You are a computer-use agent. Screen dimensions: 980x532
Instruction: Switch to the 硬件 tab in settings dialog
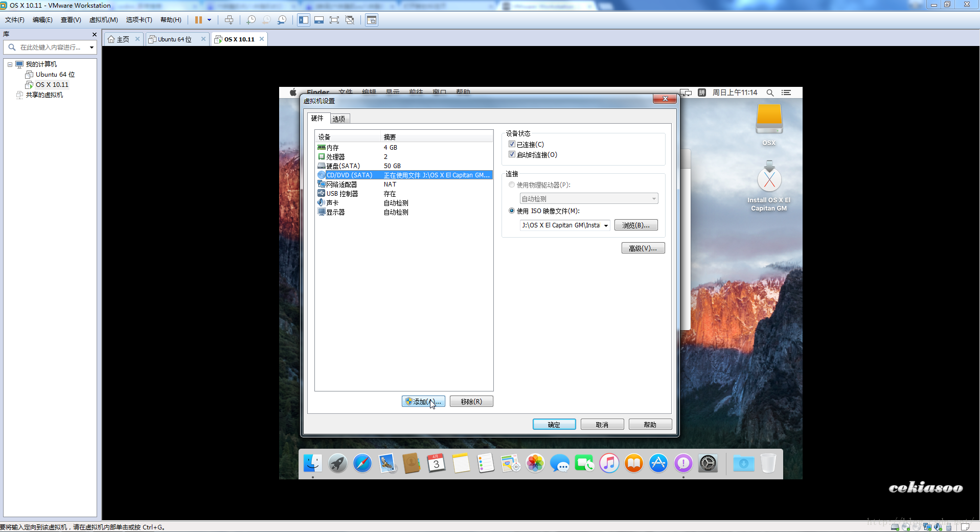(317, 119)
